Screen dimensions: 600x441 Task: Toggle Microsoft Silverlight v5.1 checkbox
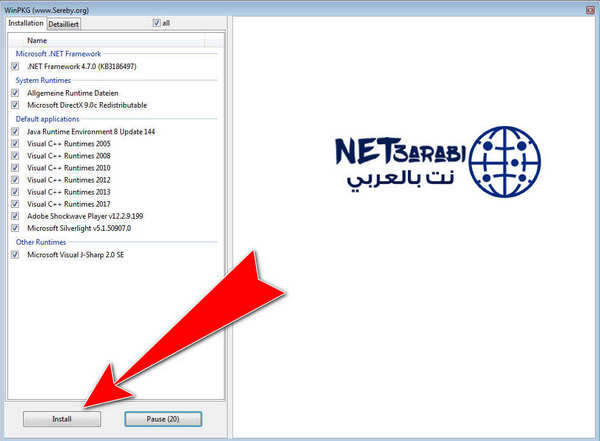(15, 228)
